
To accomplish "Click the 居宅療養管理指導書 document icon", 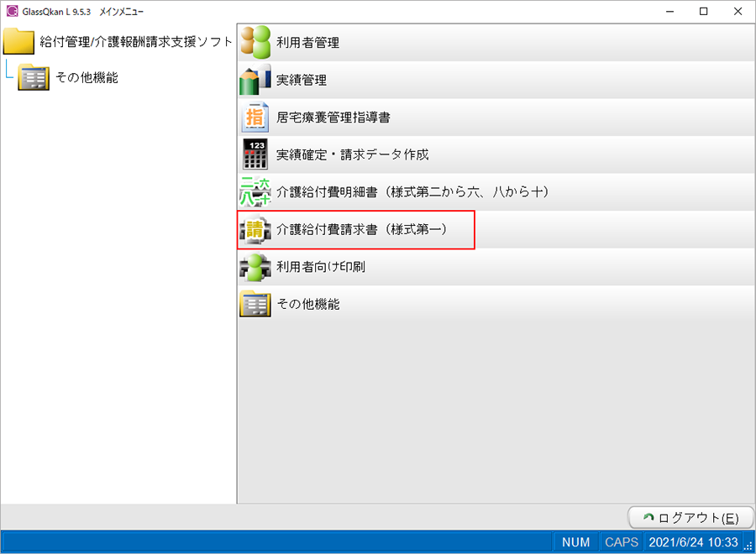I will (x=255, y=118).
